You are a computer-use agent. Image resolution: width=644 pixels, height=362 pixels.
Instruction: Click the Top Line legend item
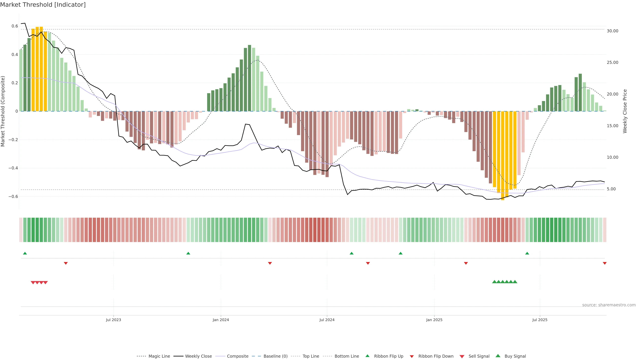point(311,356)
